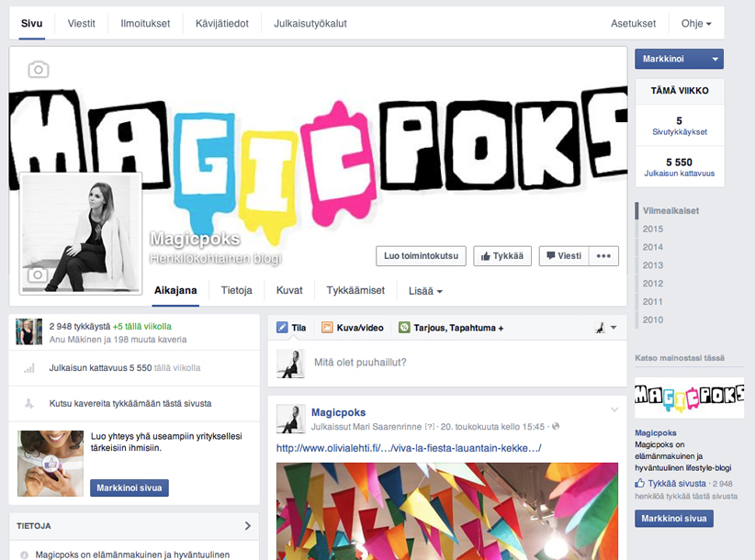
Task: Open the Kävijätiedot tab
Action: click(222, 24)
